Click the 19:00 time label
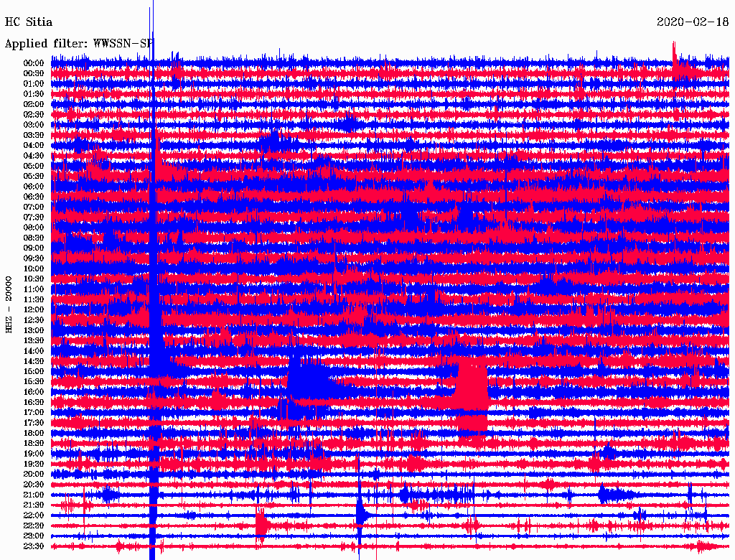This screenshot has width=735, height=560. click(x=34, y=454)
